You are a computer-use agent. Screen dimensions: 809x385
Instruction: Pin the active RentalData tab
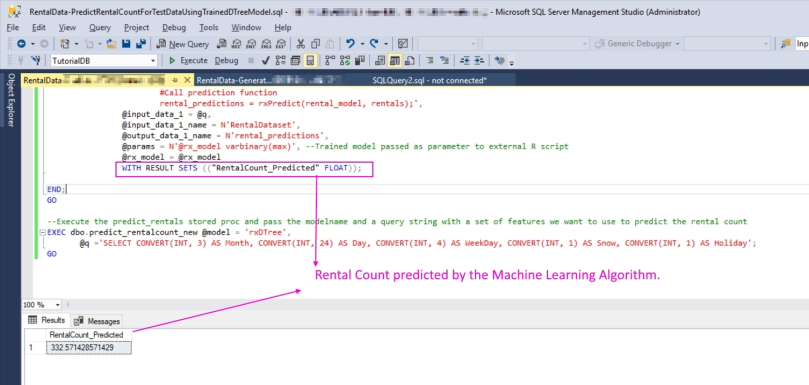(x=174, y=80)
